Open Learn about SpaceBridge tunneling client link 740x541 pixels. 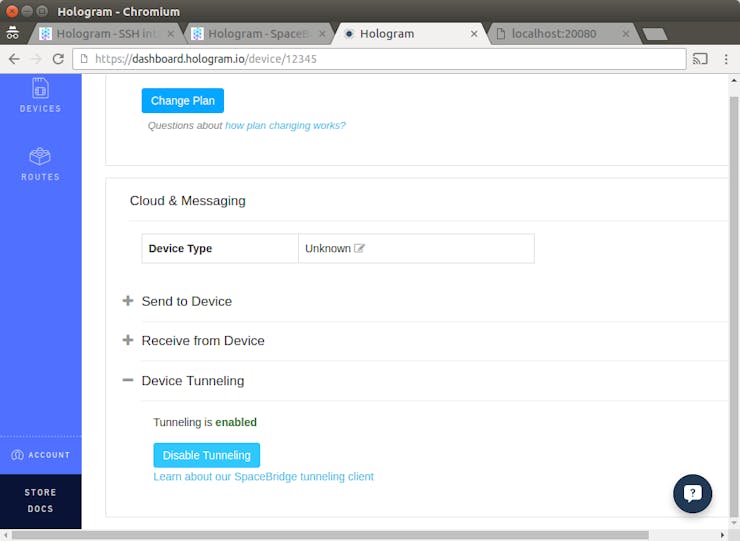[263, 477]
